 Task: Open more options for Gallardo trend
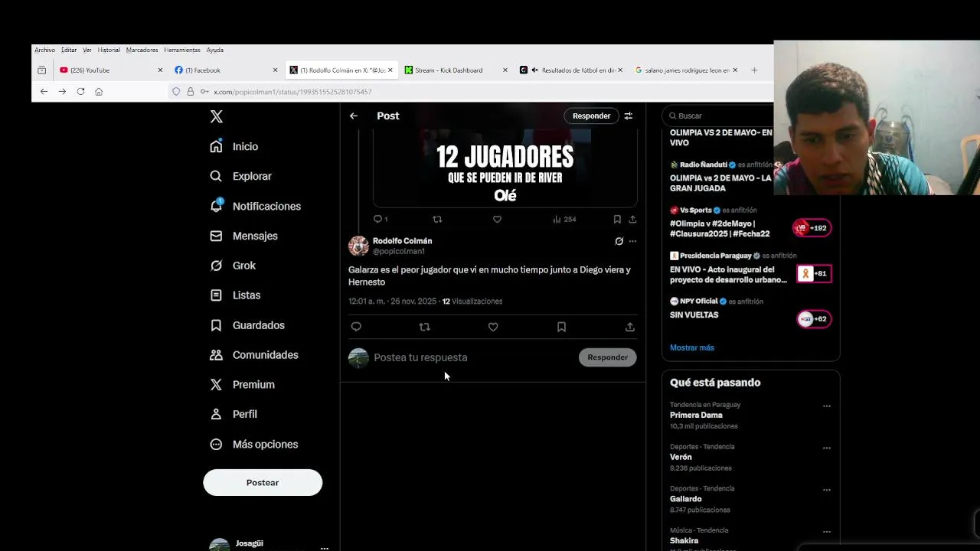pyautogui.click(x=827, y=491)
